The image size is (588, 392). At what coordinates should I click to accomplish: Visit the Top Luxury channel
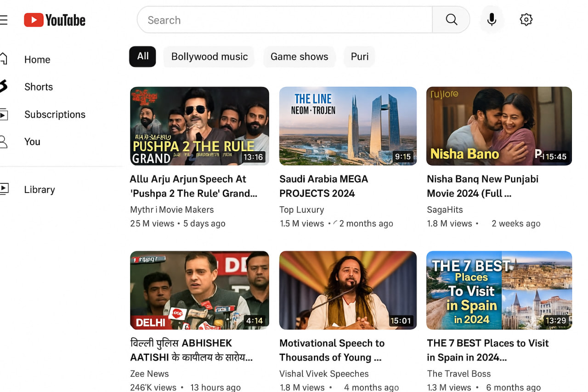tap(301, 210)
